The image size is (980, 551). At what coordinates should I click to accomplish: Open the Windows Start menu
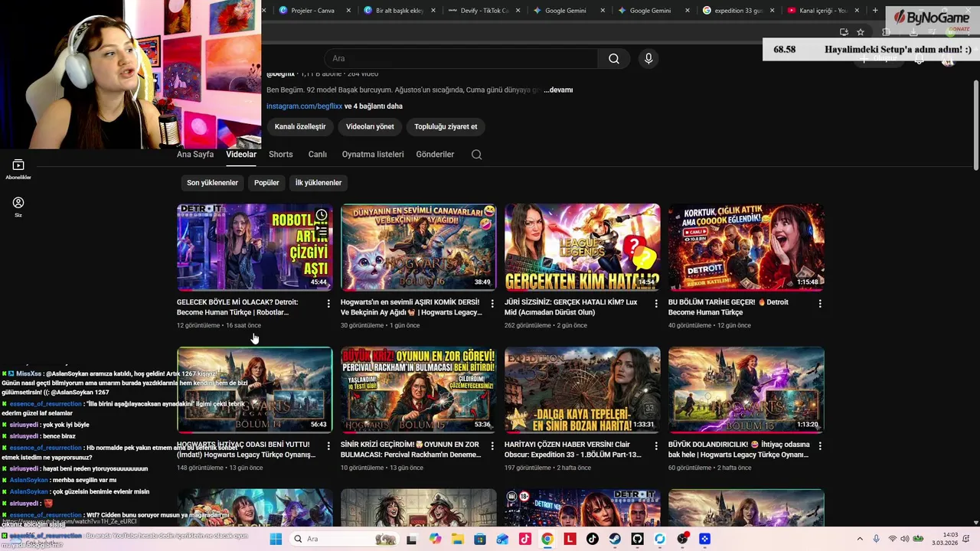pyautogui.click(x=276, y=539)
